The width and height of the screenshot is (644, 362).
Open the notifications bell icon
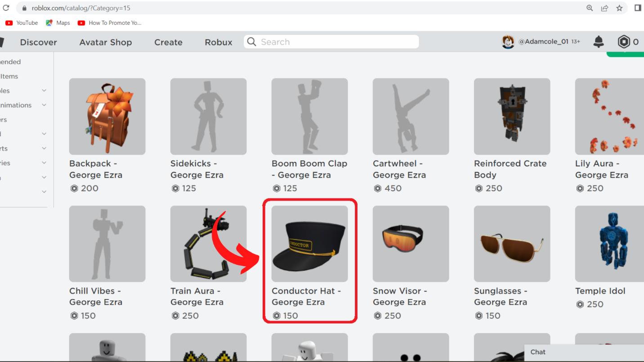click(x=599, y=42)
